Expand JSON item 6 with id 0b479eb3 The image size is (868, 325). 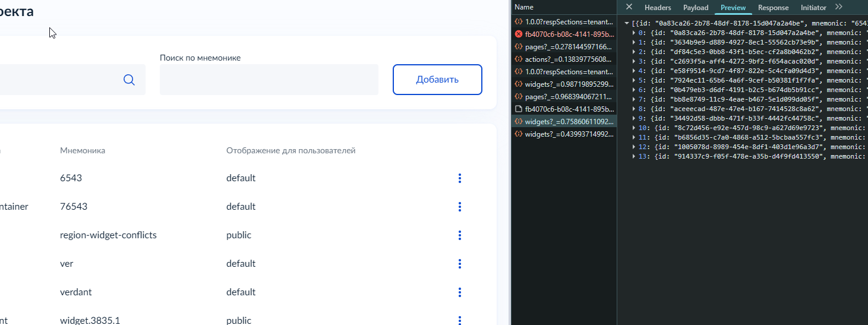click(x=634, y=90)
